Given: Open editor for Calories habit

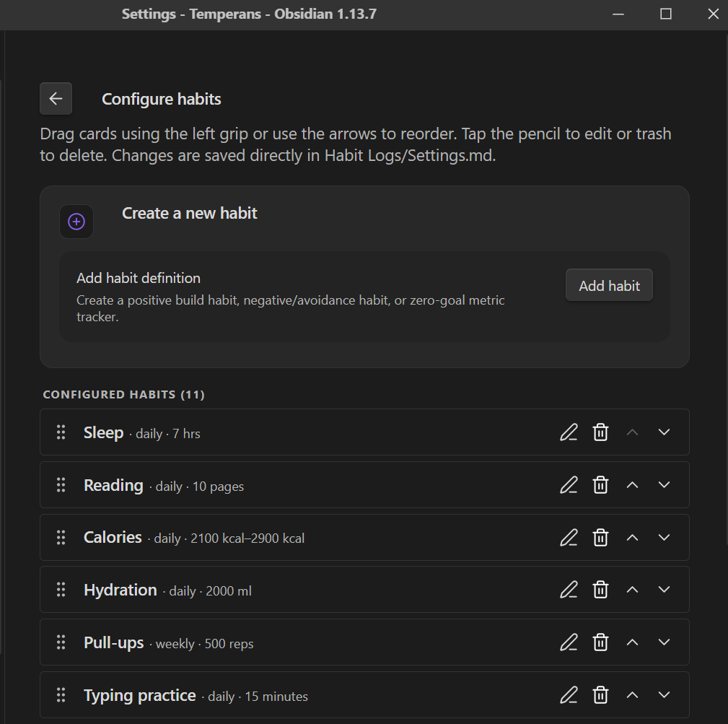Looking at the screenshot, I should click(x=569, y=537).
